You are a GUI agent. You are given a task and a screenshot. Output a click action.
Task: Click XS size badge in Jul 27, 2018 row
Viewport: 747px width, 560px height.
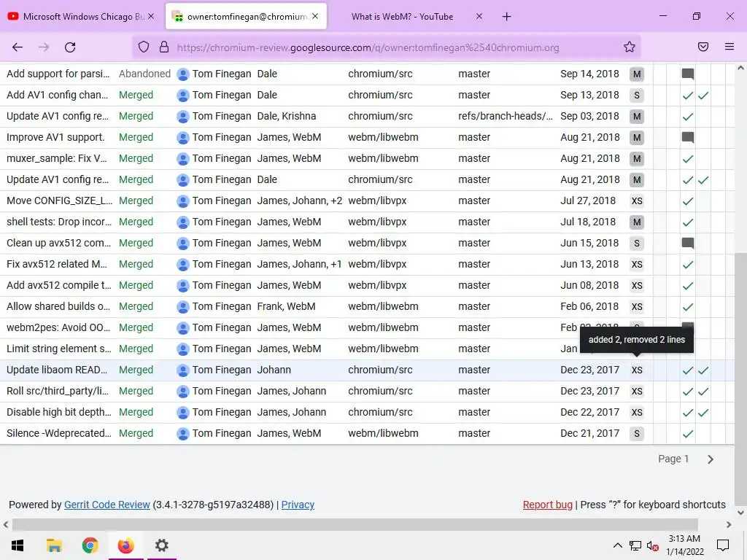tap(637, 201)
